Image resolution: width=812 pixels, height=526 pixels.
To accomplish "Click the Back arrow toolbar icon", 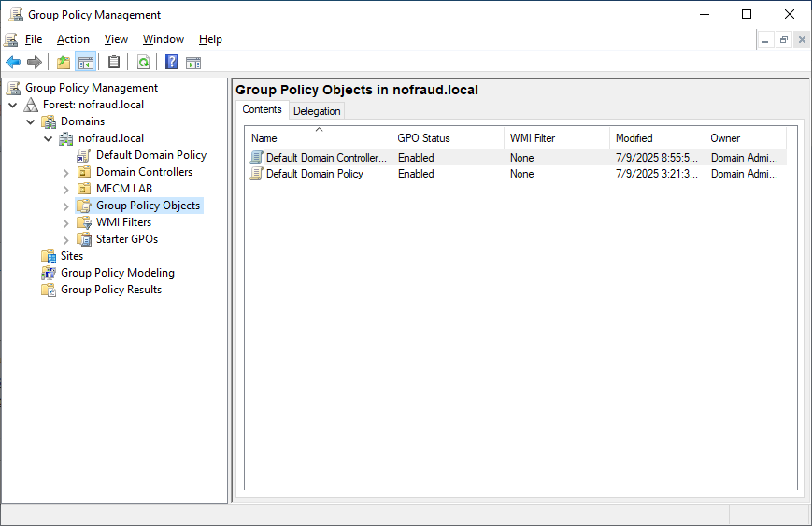I will point(13,63).
